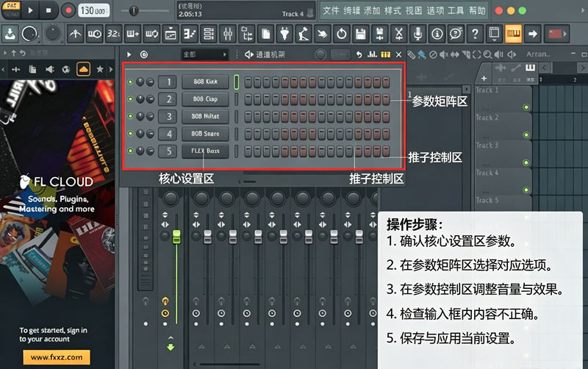Open the 视图 menu

click(414, 10)
